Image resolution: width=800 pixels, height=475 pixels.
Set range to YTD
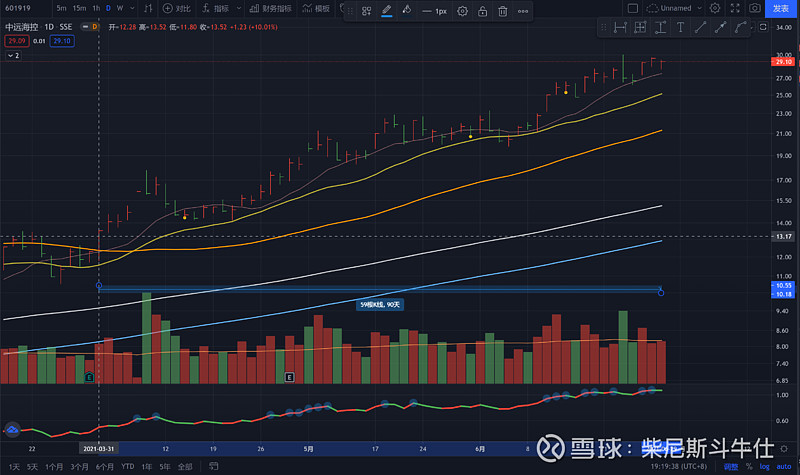click(x=128, y=466)
